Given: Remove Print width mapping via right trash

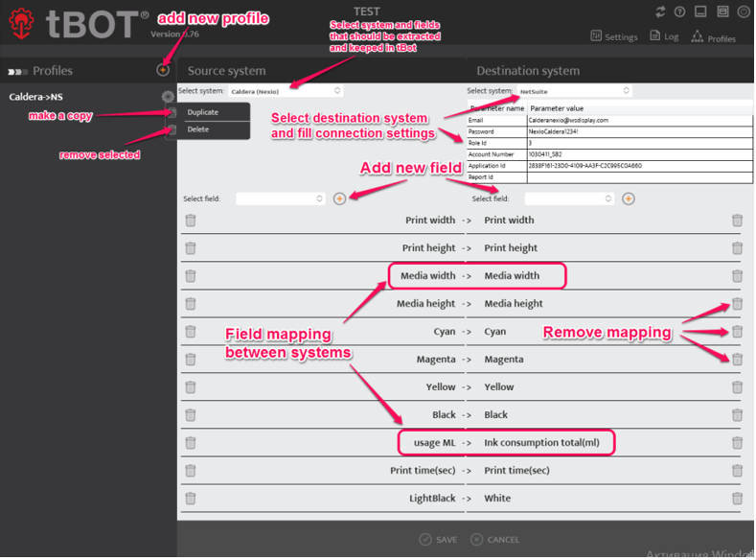Looking at the screenshot, I should point(737,221).
